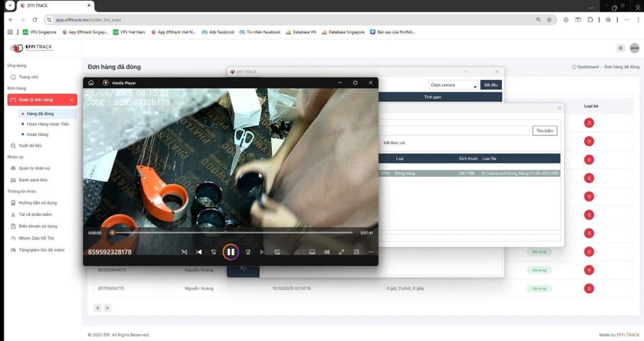Toggle subtitles button in Media Player
The height and width of the screenshot is (341, 644).
coord(311,252)
